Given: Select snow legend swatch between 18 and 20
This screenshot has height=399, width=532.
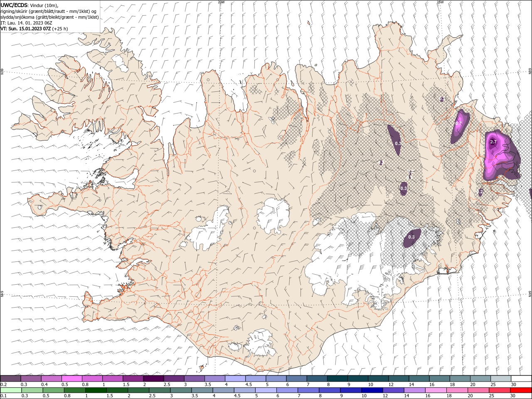Looking at the screenshot, I should [x=460, y=379].
